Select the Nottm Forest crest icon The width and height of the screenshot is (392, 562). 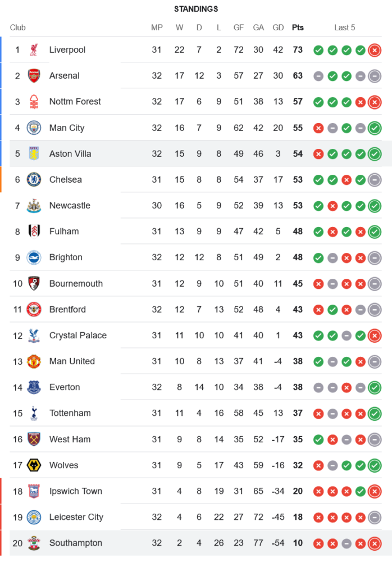point(34,102)
